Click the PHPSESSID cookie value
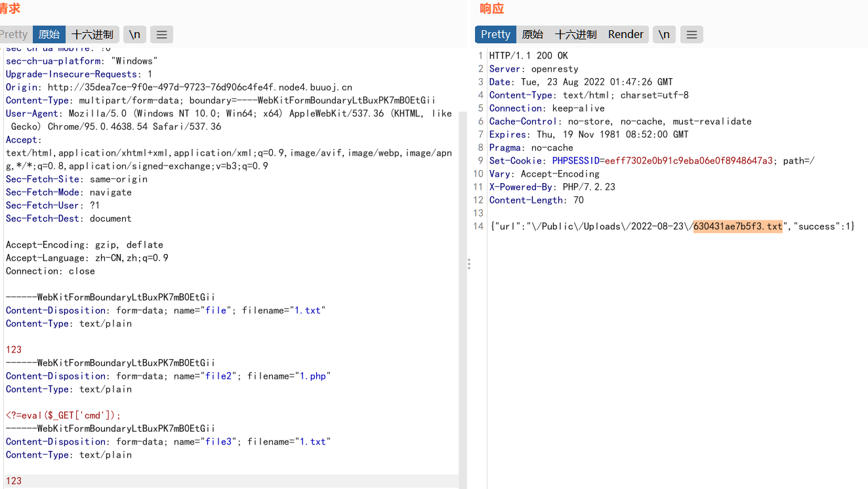This screenshot has width=868, height=489. (x=689, y=161)
